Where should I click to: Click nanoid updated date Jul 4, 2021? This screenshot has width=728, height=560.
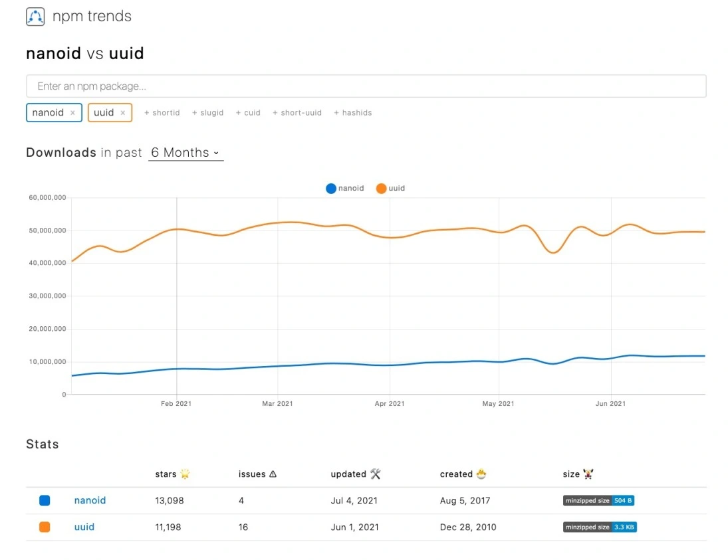[354, 501]
